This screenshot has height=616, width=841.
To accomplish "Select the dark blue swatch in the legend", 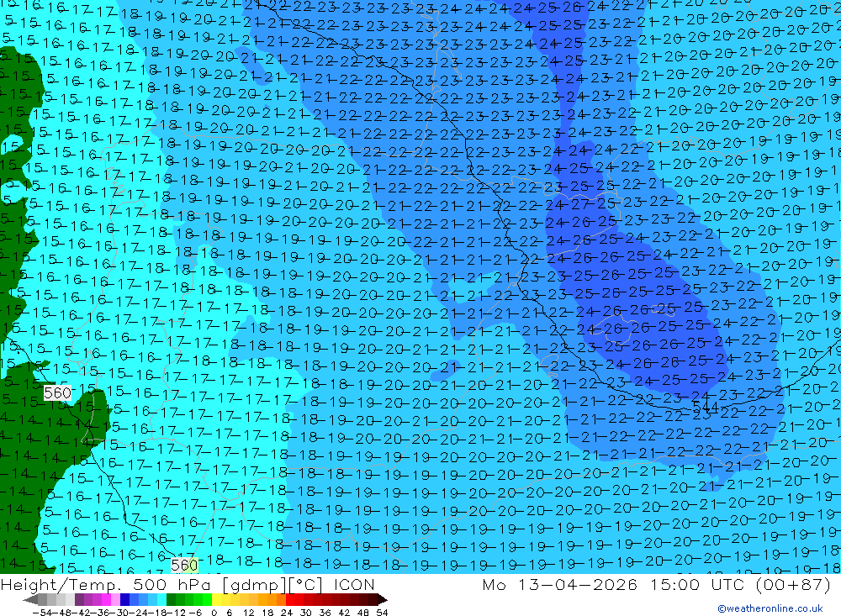I will tap(124, 600).
